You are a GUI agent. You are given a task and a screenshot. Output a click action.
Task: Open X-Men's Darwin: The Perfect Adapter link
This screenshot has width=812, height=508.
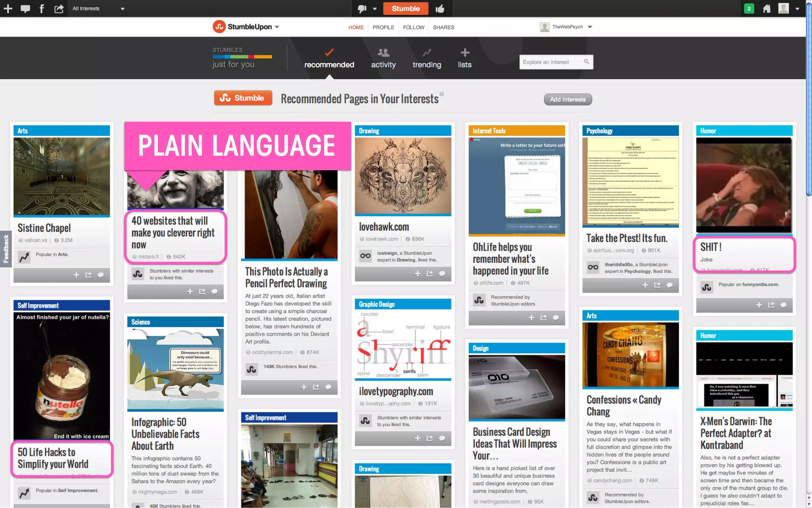click(736, 433)
